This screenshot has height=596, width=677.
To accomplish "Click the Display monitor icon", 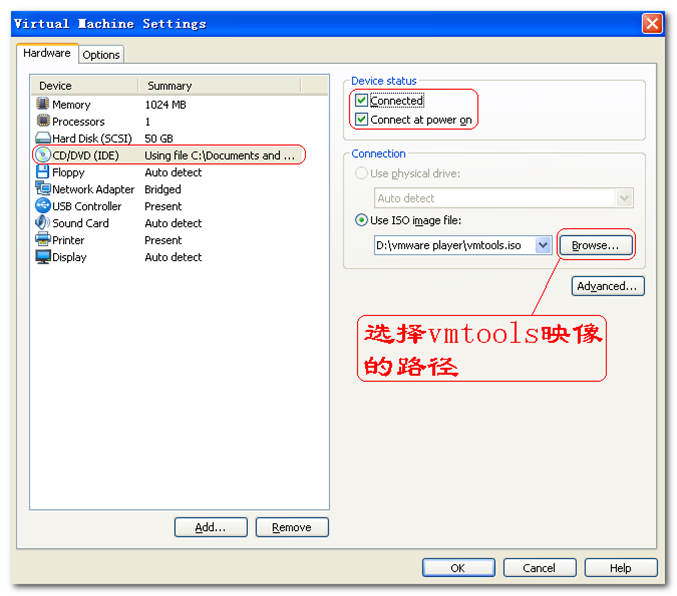I will [42, 257].
